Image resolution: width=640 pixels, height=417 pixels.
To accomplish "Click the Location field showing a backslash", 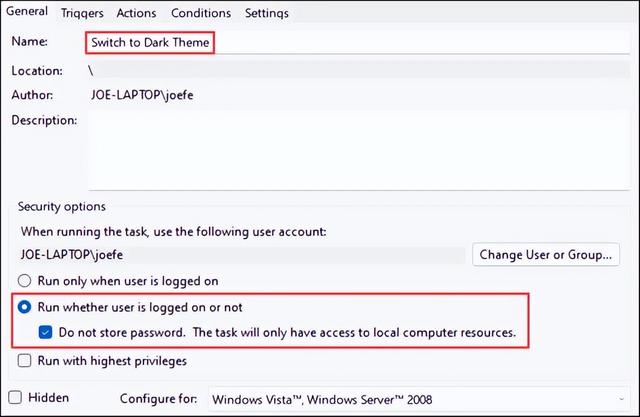I will [358, 70].
